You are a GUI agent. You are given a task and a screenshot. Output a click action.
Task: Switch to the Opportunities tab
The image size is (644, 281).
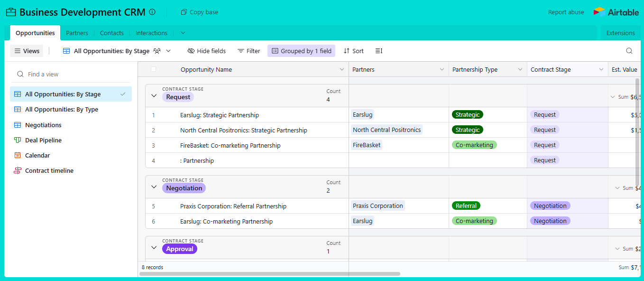point(35,33)
